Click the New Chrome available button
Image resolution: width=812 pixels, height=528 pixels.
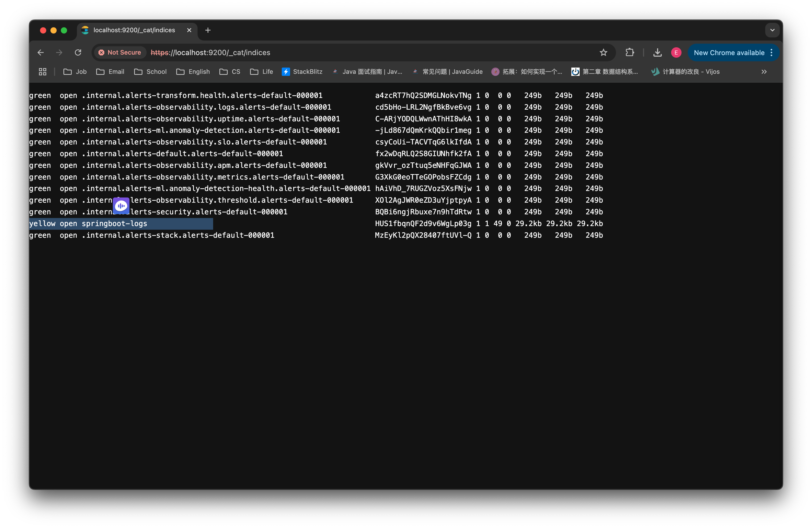pyautogui.click(x=729, y=52)
